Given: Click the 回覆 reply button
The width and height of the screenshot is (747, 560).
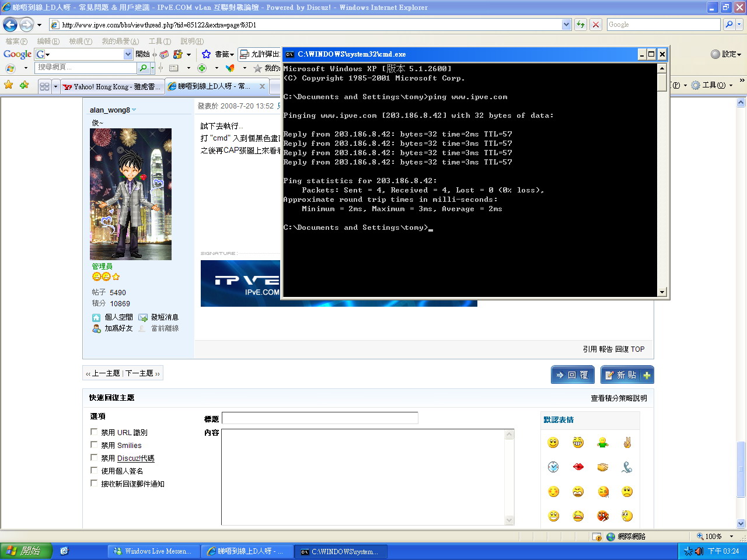Looking at the screenshot, I should [573, 374].
